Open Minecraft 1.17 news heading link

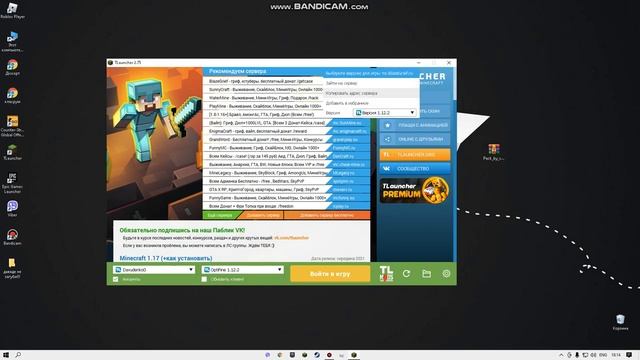[166, 258]
